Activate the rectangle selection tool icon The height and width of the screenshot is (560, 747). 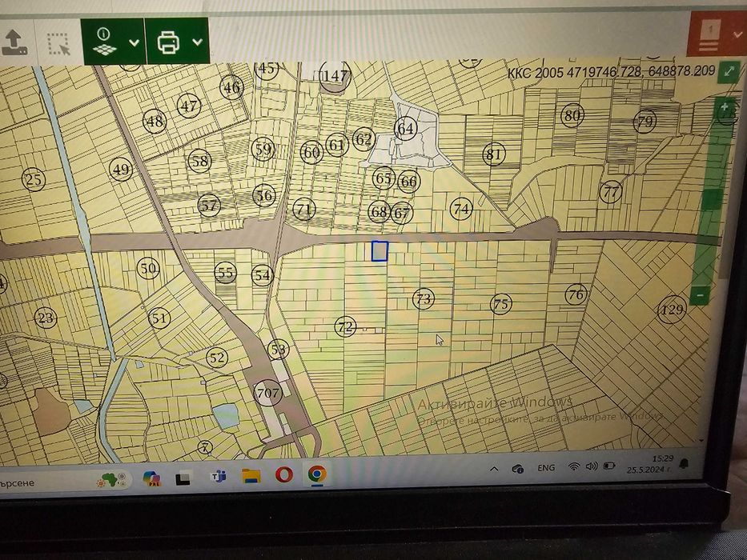[x=58, y=44]
